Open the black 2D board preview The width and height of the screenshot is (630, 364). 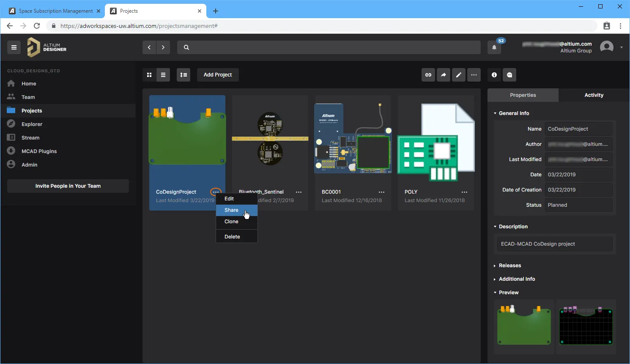tap(586, 326)
